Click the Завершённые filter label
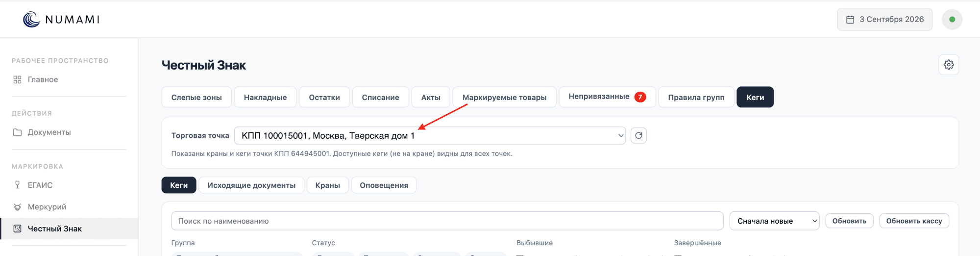 [697, 243]
